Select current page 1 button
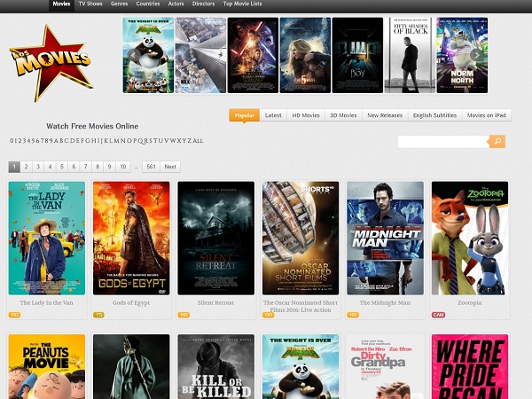 click(14, 167)
